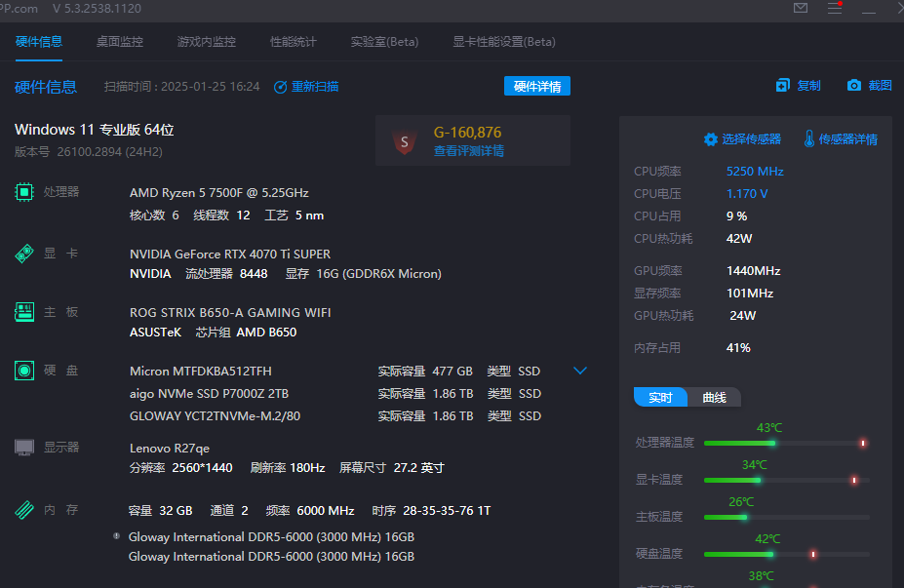Click the hard disk (硬盘) icon

(x=24, y=371)
